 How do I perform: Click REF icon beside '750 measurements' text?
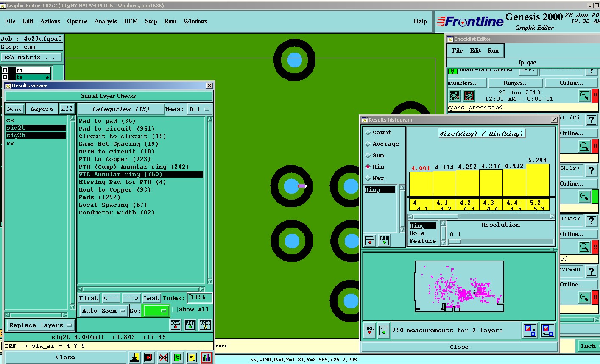(384, 331)
